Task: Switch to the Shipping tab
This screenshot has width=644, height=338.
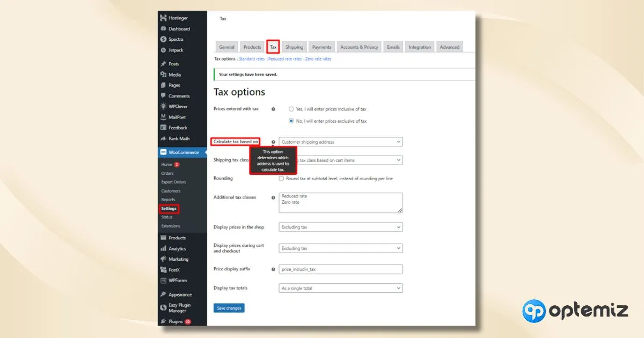Action: click(x=294, y=47)
